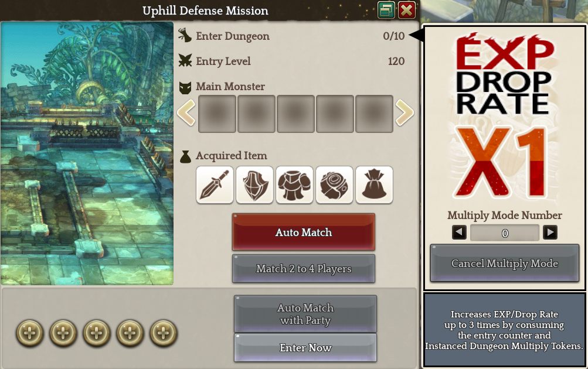The image size is (588, 369).
Task: Click the Multiply Mode Number value field
Action: click(505, 233)
